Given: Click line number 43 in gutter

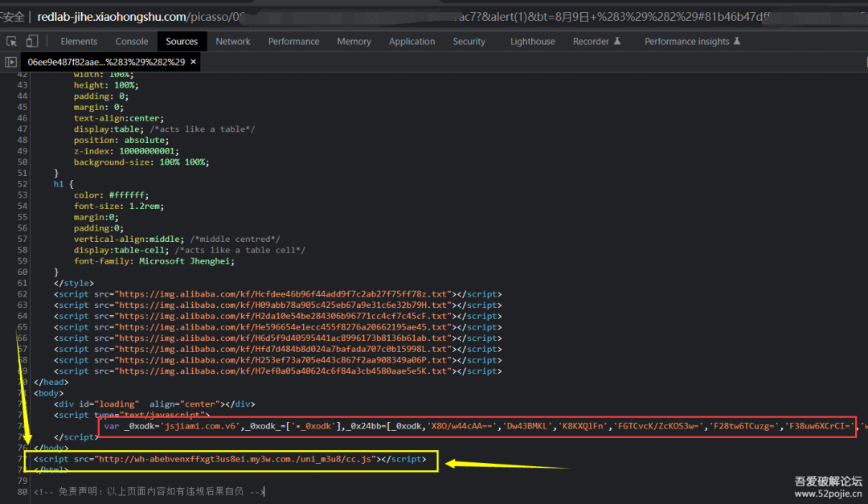Looking at the screenshot, I should point(23,85).
